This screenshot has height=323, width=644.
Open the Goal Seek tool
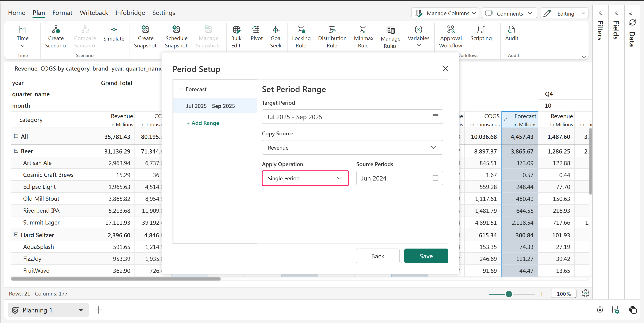[276, 30]
